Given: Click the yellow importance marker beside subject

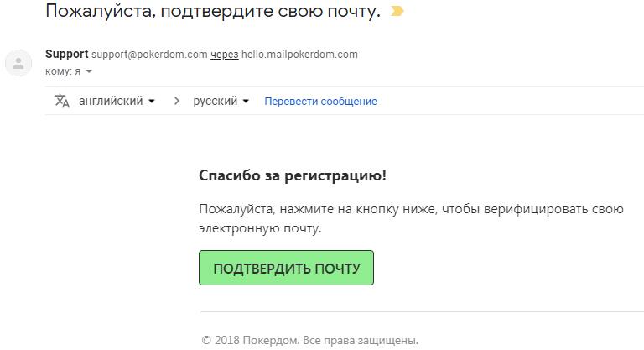Looking at the screenshot, I should click(x=397, y=12).
